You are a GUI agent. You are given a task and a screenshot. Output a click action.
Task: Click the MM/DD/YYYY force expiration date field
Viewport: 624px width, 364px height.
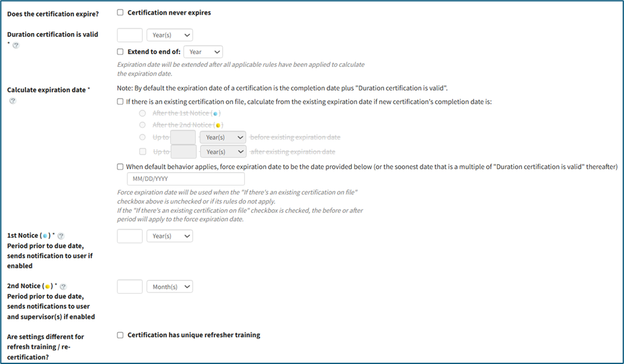pyautogui.click(x=181, y=179)
